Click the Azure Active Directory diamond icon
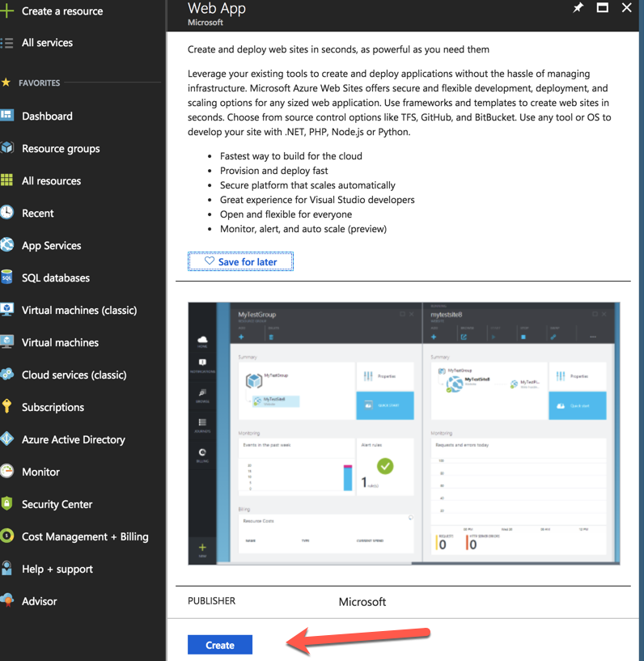Screen dimensions: 644x661 pyautogui.click(x=6, y=439)
